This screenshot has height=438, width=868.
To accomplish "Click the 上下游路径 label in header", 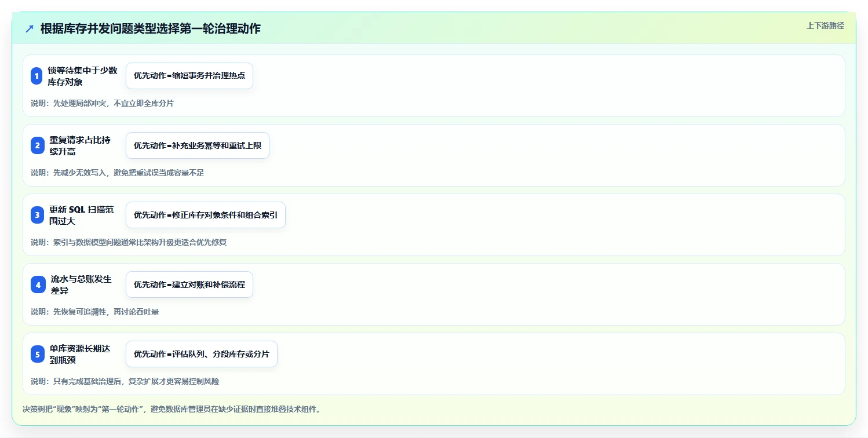I will pyautogui.click(x=825, y=25).
